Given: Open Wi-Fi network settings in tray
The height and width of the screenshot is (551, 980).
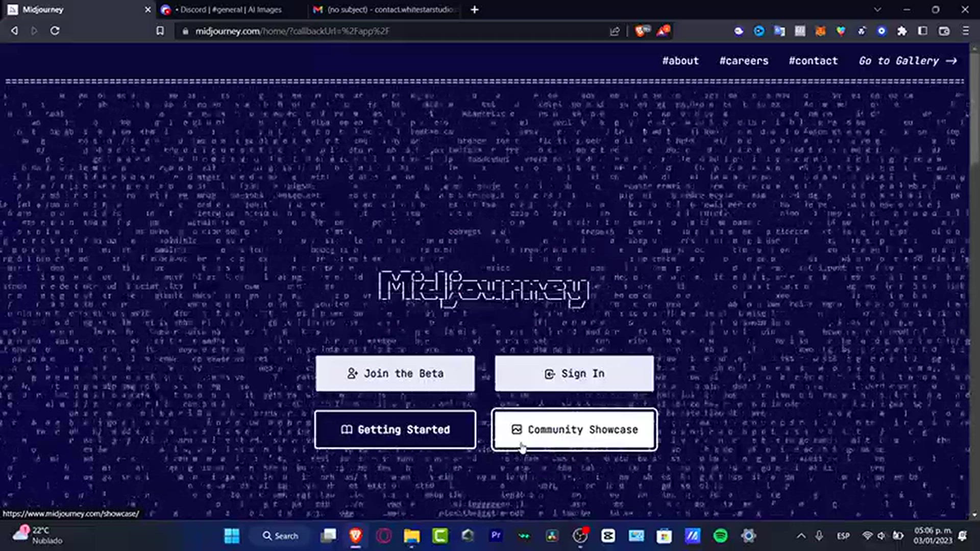Looking at the screenshot, I should (x=867, y=536).
